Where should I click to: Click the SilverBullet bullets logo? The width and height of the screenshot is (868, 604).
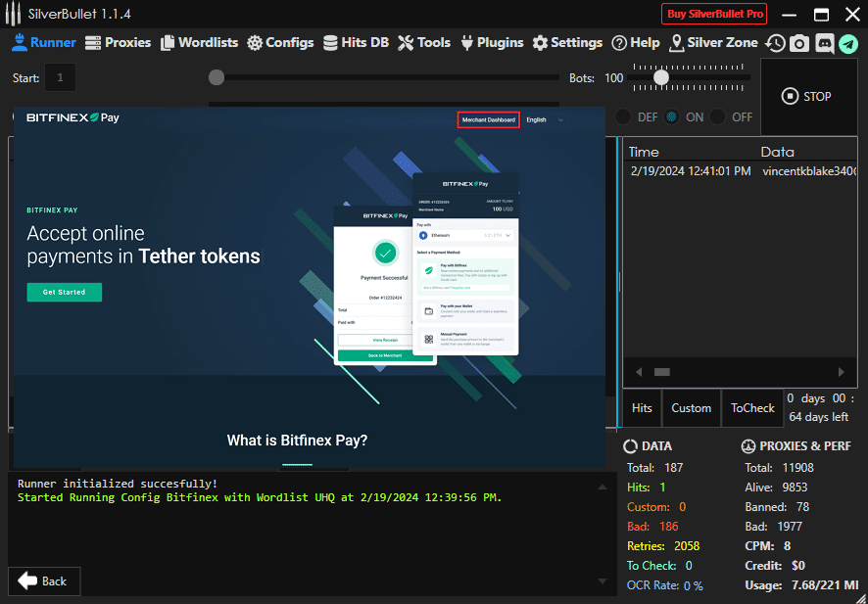pyautogui.click(x=13, y=15)
